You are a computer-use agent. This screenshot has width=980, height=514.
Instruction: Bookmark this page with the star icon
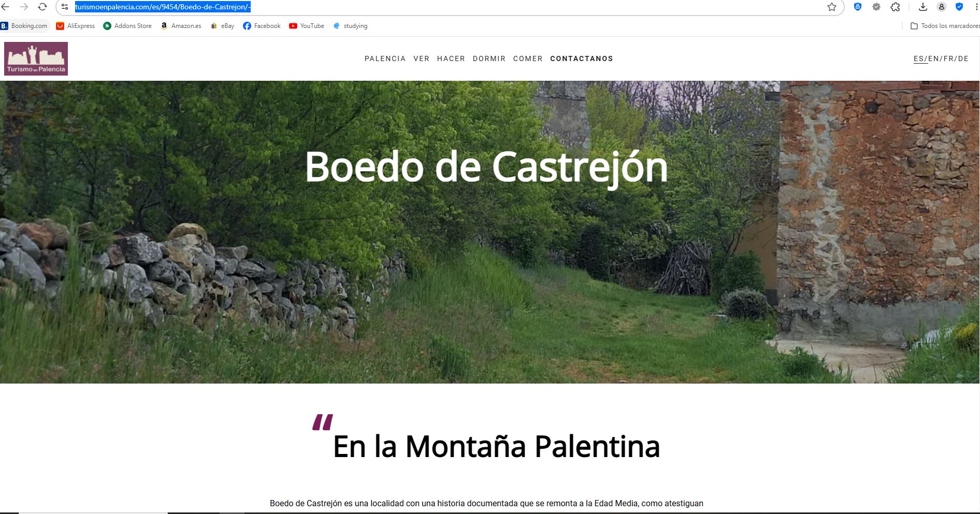(x=832, y=7)
